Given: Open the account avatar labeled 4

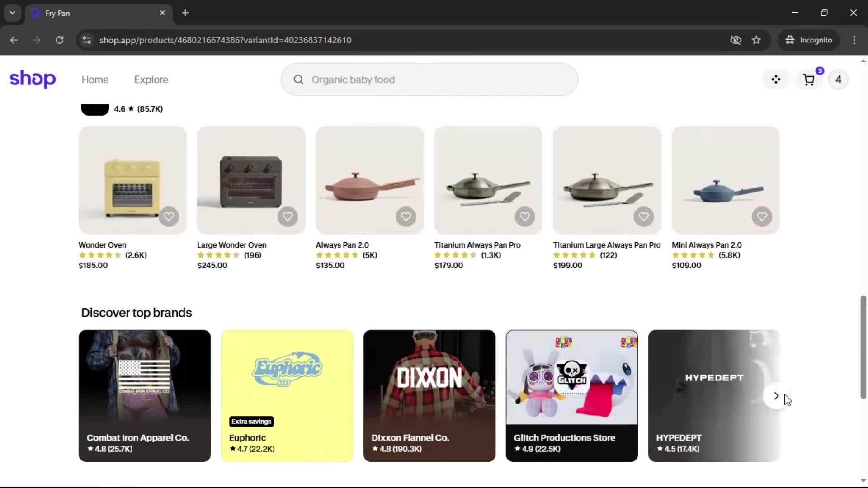Looking at the screenshot, I should (838, 80).
